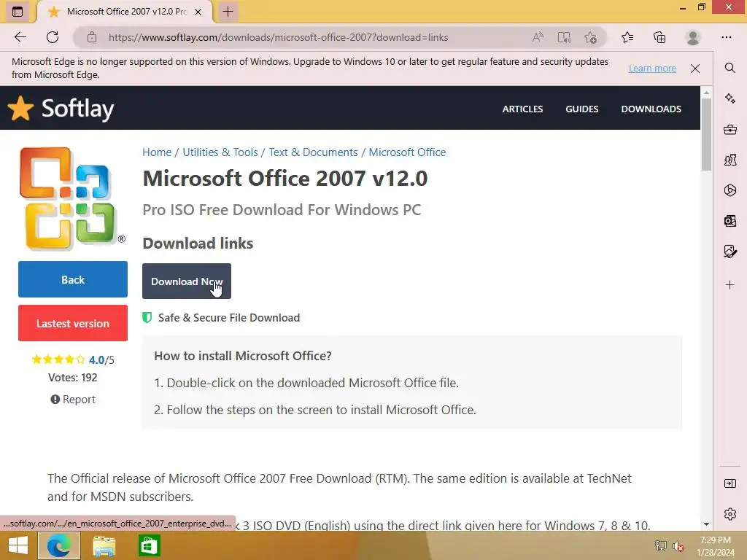Open ARTICLES in site navigation
Image resolution: width=747 pixels, height=560 pixels.
click(x=522, y=109)
